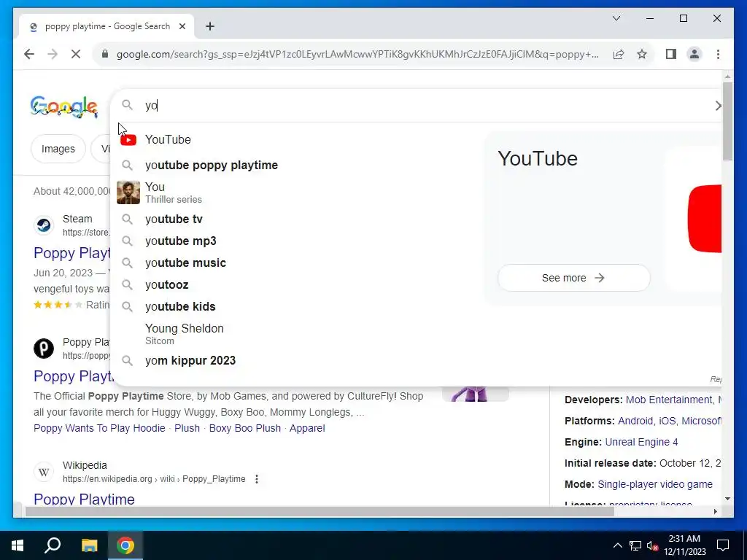Viewport: 747px width, 560px height.
Task: Open the 'Boxy Boo Plush' sitelink
Action: coord(245,428)
